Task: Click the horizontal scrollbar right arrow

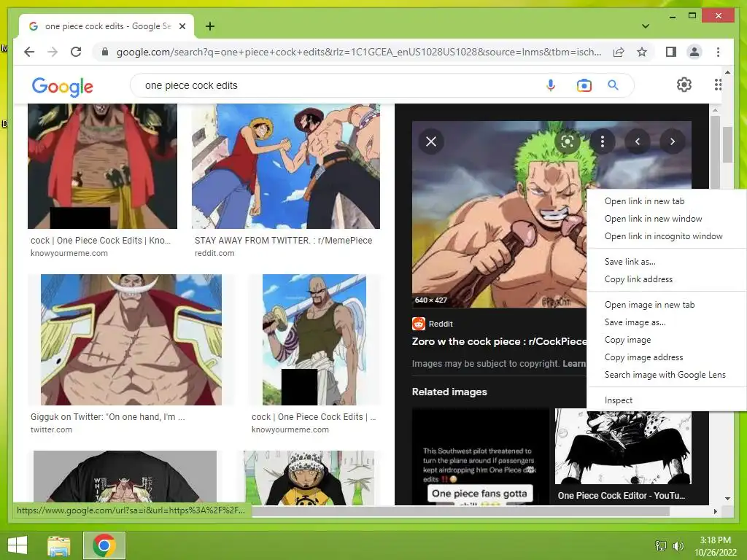Action: [x=715, y=511]
